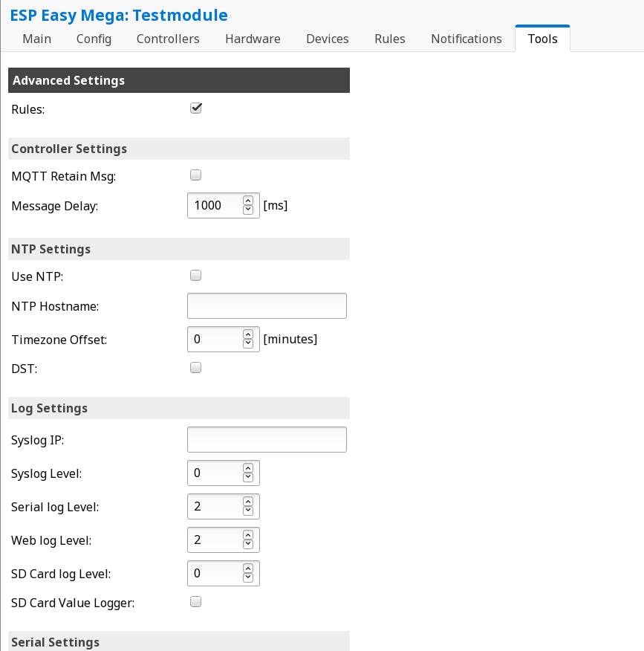Open the Notifications tab
The width and height of the screenshot is (644, 651).
click(x=466, y=39)
